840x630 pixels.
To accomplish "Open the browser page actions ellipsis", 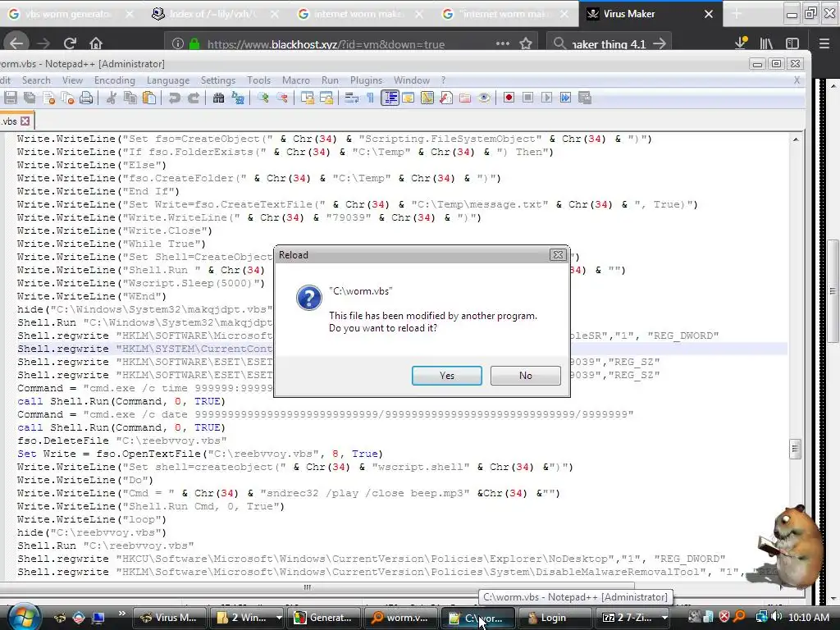I will click(503, 43).
